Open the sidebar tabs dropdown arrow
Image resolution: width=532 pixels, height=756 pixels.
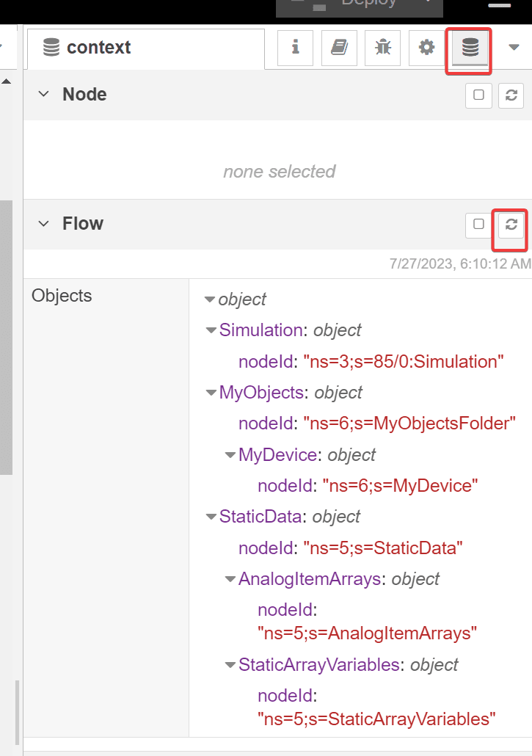click(x=513, y=47)
